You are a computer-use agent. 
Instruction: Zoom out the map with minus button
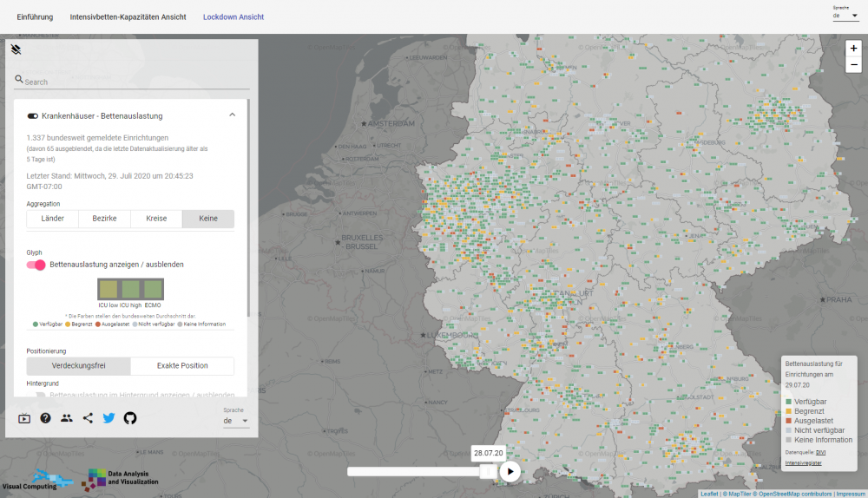(x=853, y=65)
